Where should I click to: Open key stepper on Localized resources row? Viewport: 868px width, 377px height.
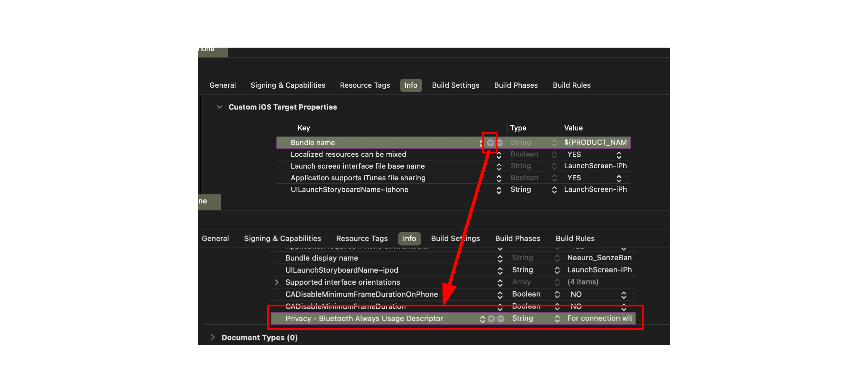(499, 154)
